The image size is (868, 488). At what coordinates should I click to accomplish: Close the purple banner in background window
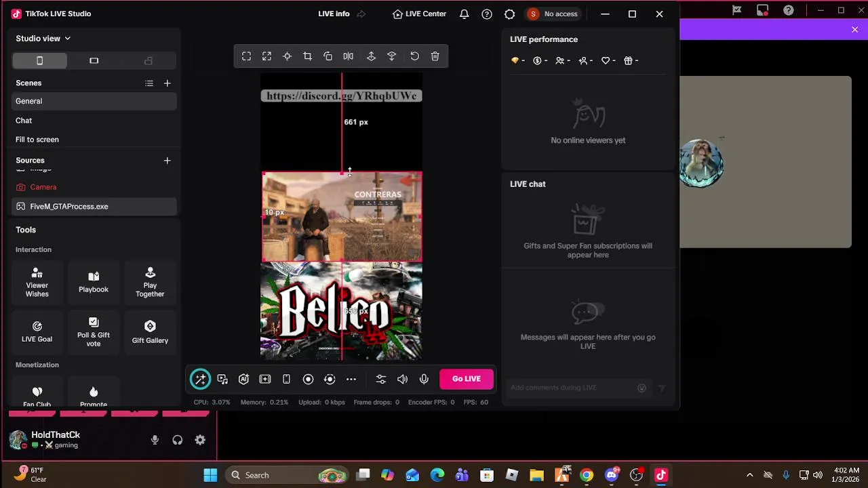pyautogui.click(x=854, y=30)
